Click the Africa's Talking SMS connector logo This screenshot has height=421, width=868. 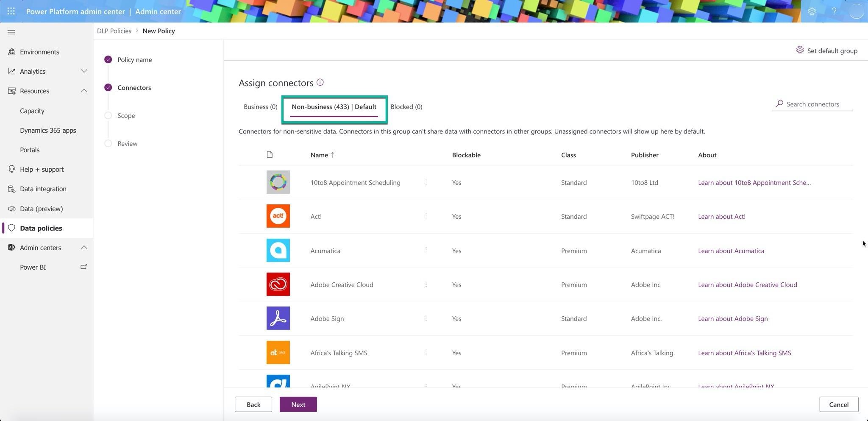coord(278,353)
